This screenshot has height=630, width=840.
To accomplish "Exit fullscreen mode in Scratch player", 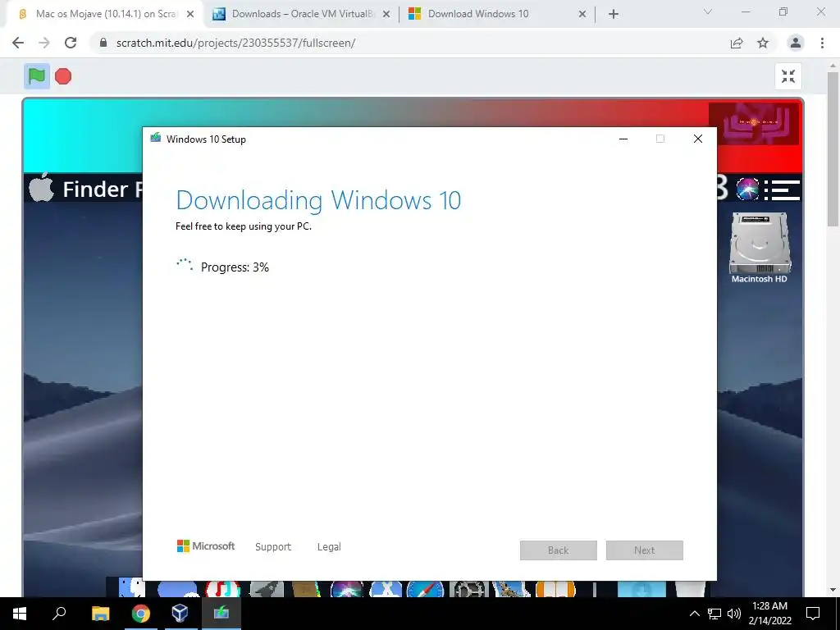I will coord(788,76).
